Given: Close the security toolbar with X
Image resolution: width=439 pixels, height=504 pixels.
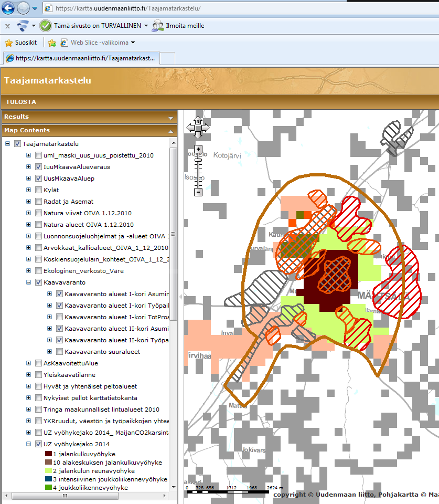Looking at the screenshot, I should click(x=8, y=26).
